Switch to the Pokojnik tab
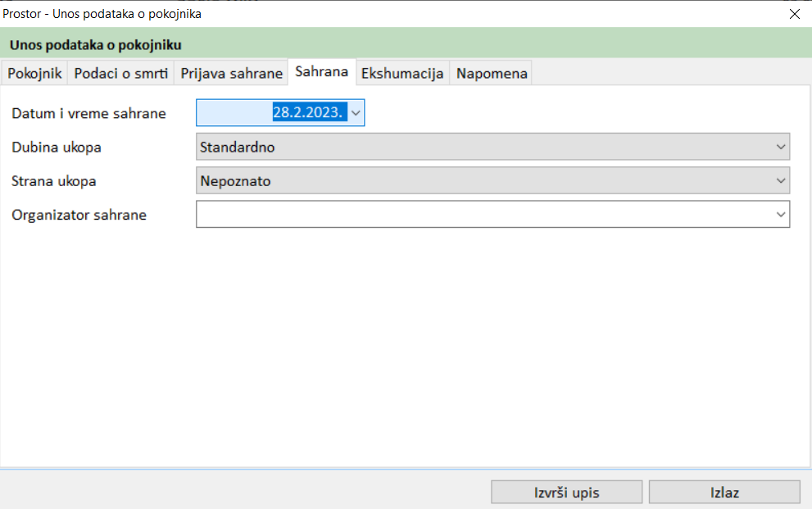The height and width of the screenshot is (509, 812). coord(34,73)
